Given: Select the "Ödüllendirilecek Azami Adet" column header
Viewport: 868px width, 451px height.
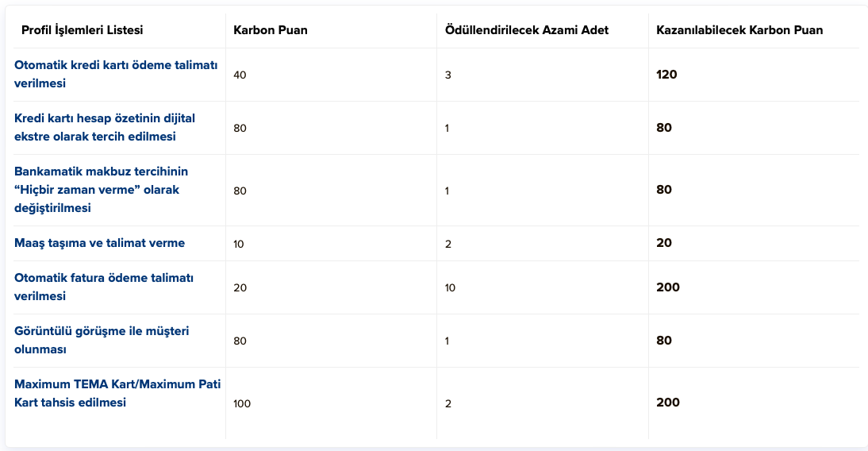Looking at the screenshot, I should tap(527, 30).
